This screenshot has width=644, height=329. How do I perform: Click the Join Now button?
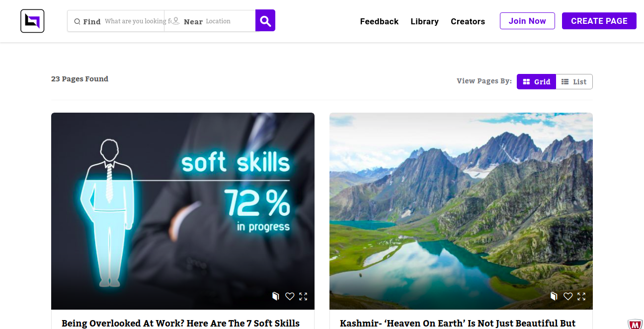click(527, 21)
